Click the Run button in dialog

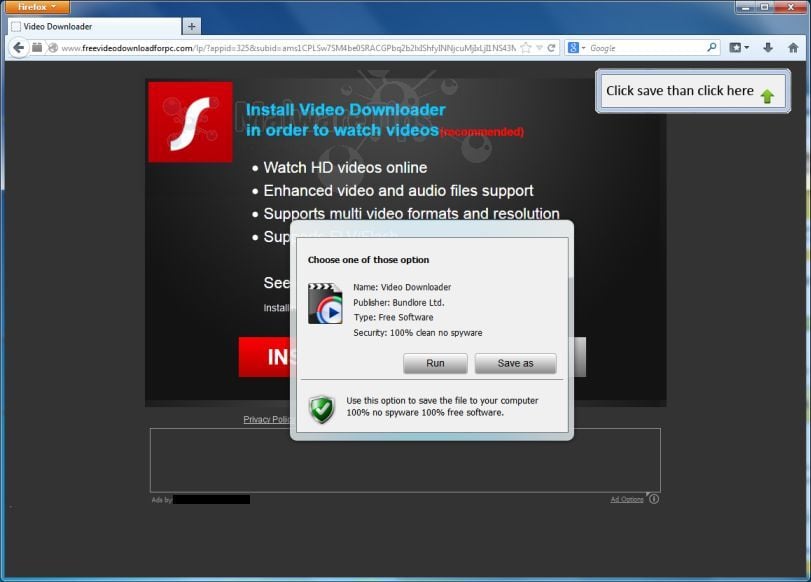click(x=435, y=363)
